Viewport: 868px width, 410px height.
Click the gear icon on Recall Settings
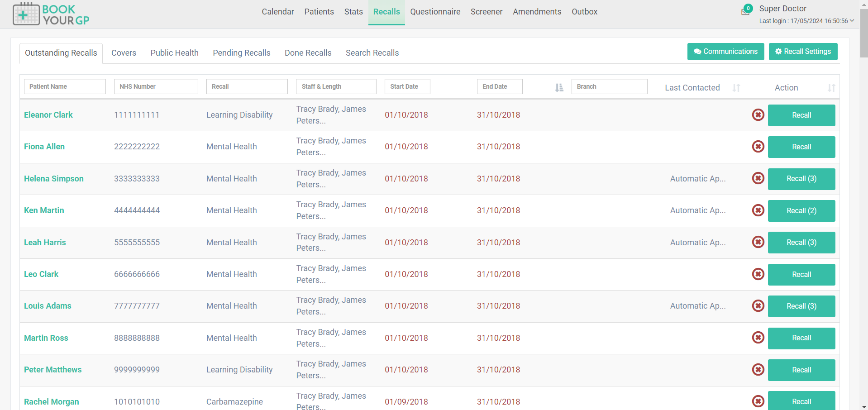pyautogui.click(x=777, y=52)
